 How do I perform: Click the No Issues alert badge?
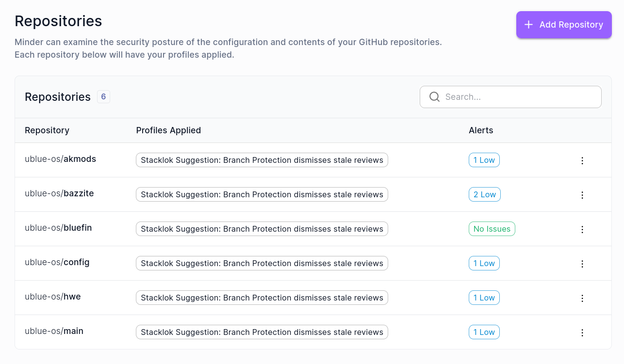(x=492, y=229)
